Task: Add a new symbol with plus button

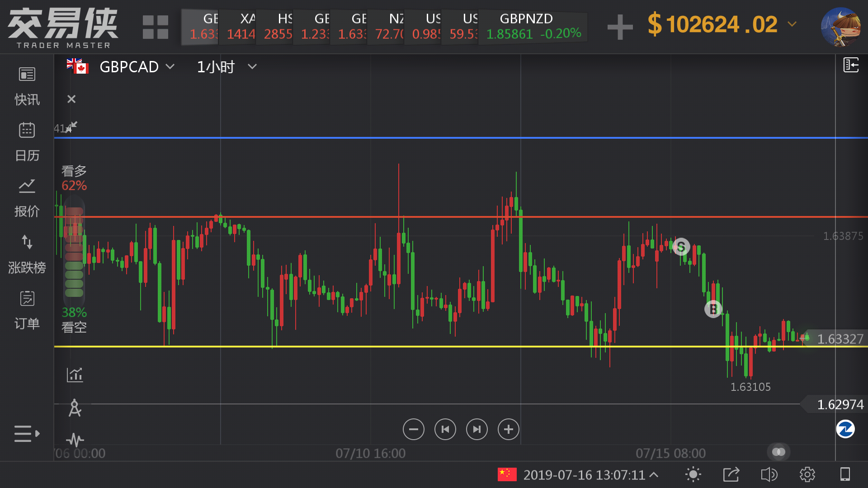Action: tap(620, 27)
